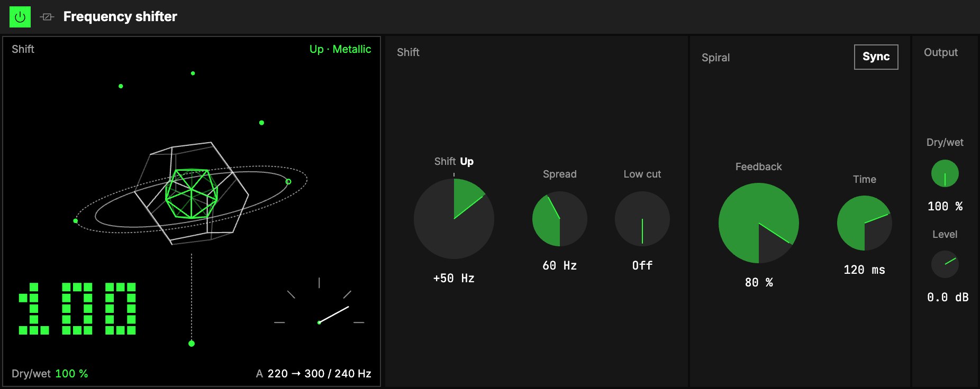This screenshot has height=389, width=980.
Task: Click the 0.0 dB level value
Action: [x=948, y=298]
